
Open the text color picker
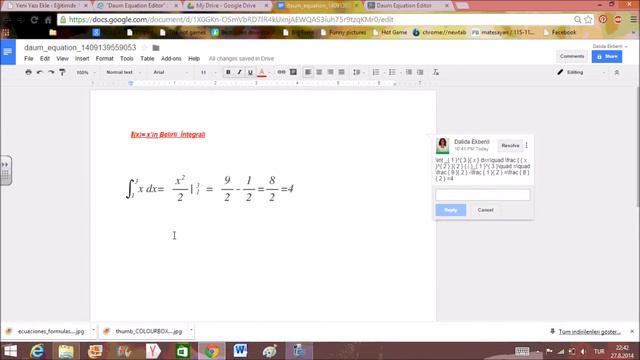pyautogui.click(x=262, y=72)
